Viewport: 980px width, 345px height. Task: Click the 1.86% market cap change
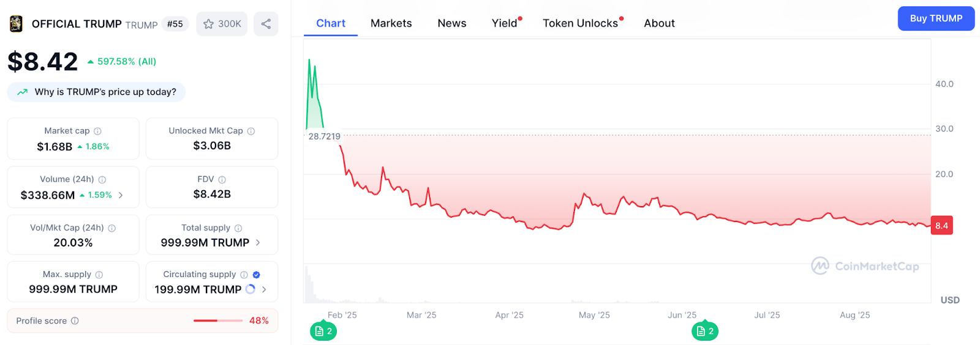click(97, 147)
